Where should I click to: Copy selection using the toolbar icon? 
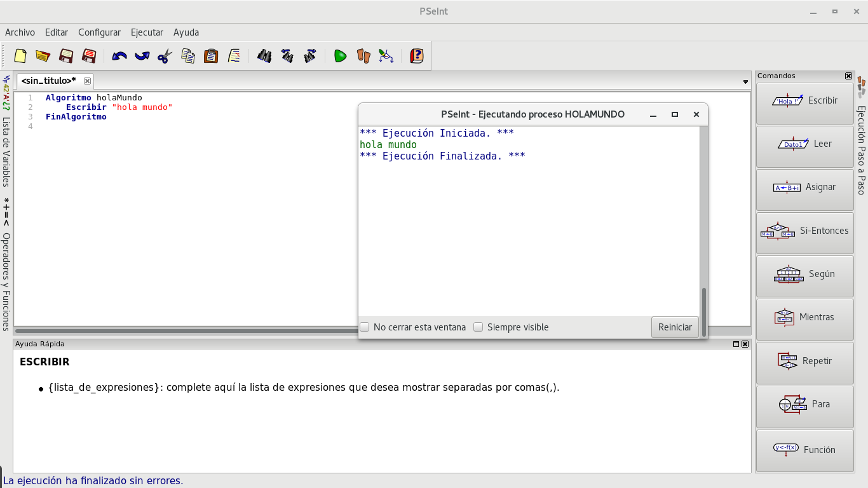point(188,56)
